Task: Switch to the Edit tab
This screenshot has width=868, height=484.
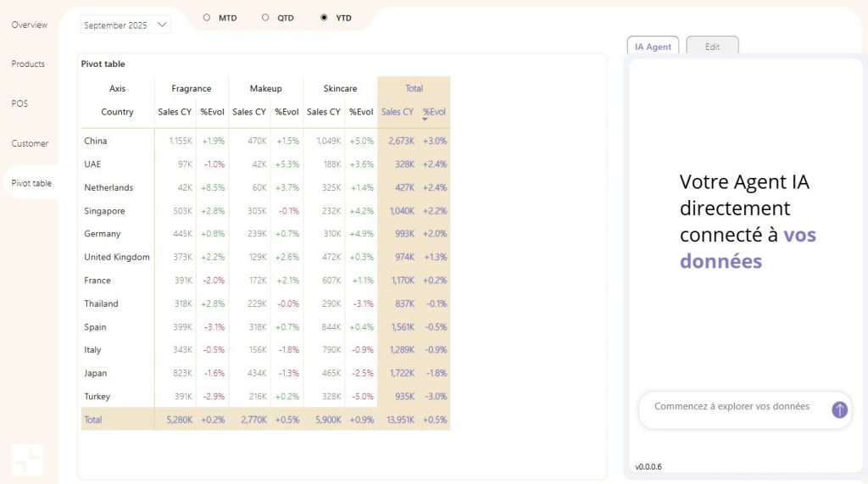Action: tap(712, 47)
